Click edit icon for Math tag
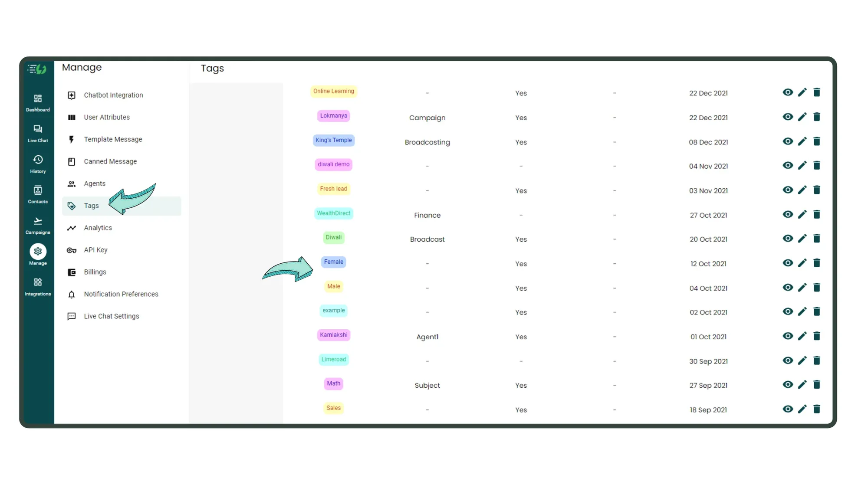 click(803, 384)
